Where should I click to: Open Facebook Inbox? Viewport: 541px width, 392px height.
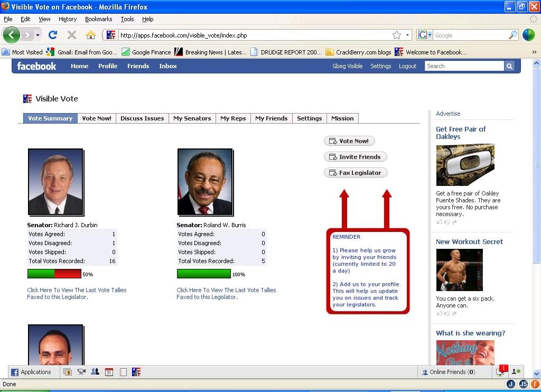[x=167, y=66]
